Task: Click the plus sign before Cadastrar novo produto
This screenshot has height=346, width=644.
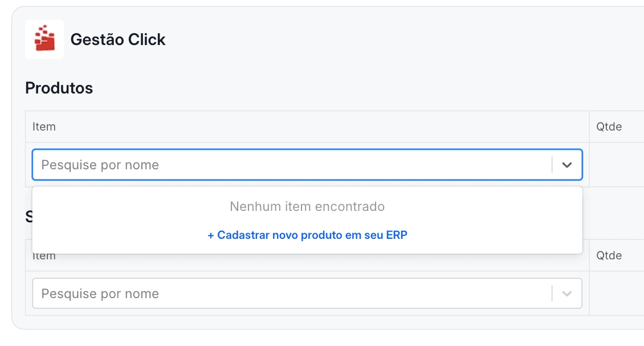Action: [x=211, y=235]
